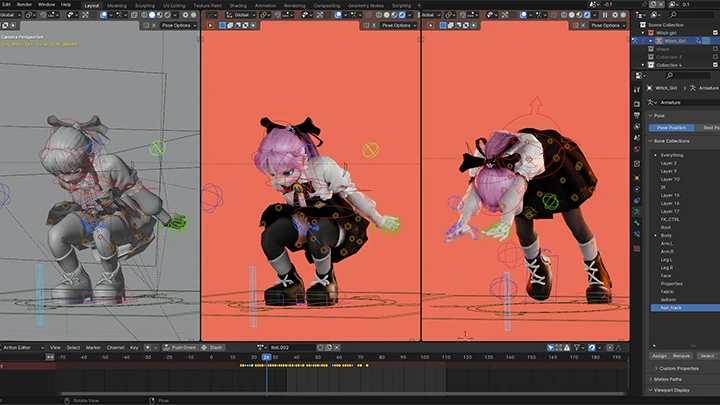
Task: Open Global transform orientation dropdown in middle viewport
Action: (x=240, y=15)
